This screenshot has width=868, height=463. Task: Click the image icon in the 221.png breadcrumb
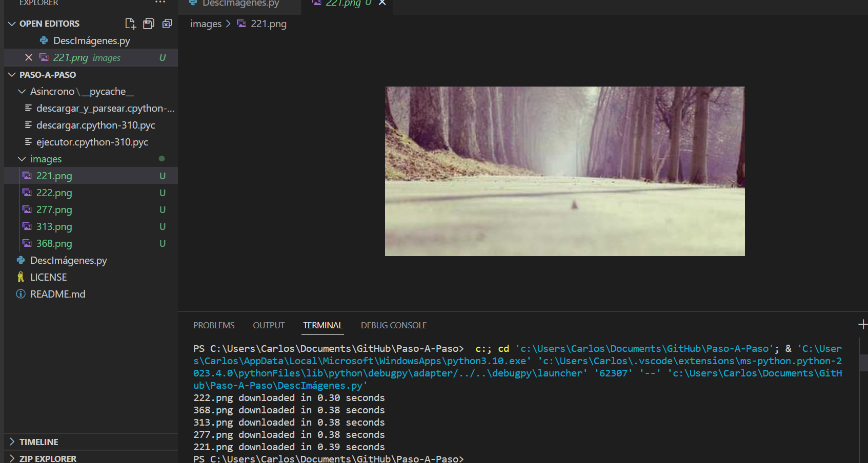pos(241,24)
